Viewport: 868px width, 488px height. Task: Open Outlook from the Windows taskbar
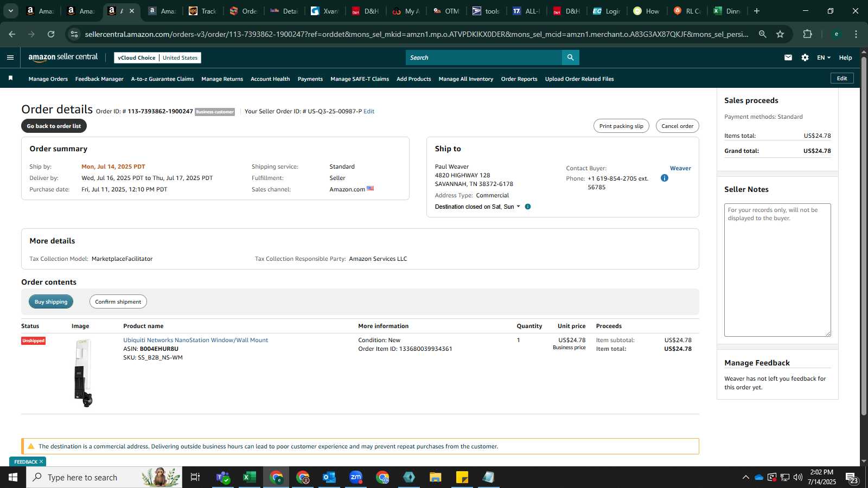coord(329,477)
